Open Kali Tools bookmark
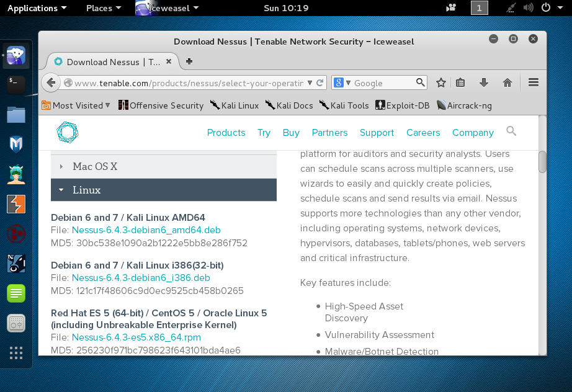The height and width of the screenshot is (392, 572). (x=344, y=105)
